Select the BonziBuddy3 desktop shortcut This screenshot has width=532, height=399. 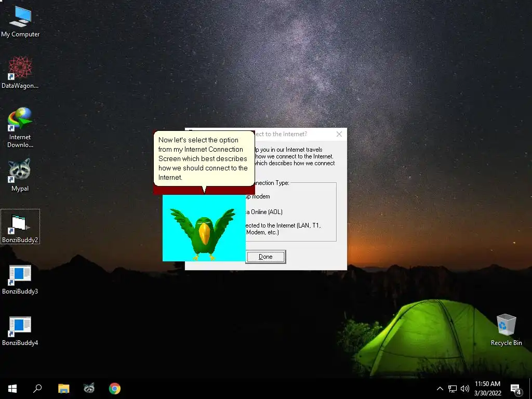20,280
